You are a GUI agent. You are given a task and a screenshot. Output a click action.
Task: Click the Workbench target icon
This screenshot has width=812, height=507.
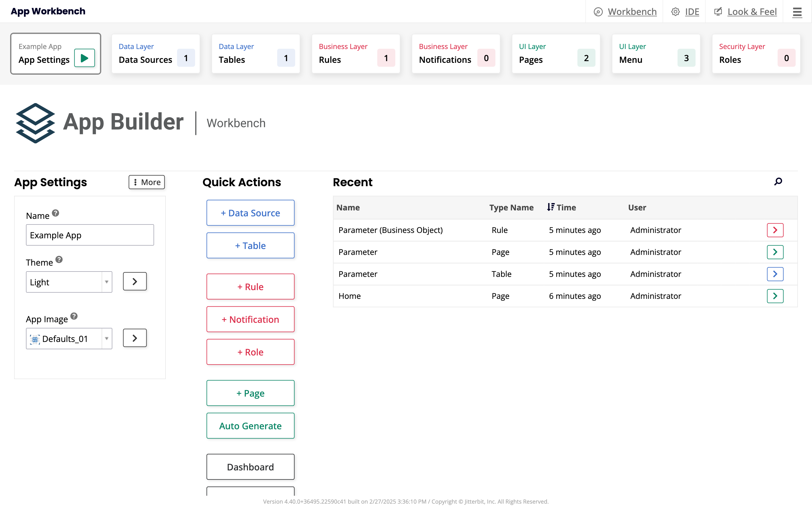point(599,11)
